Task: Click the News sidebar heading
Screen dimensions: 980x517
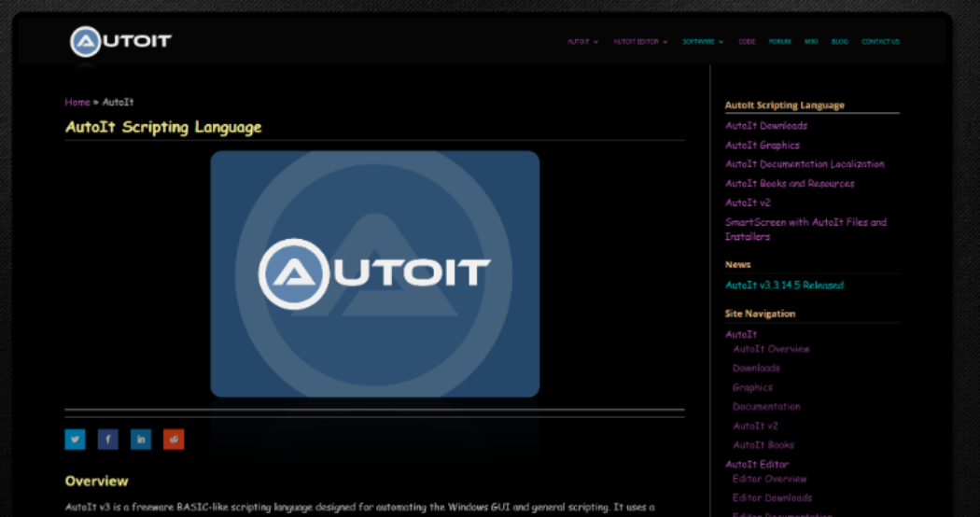Action: (738, 264)
